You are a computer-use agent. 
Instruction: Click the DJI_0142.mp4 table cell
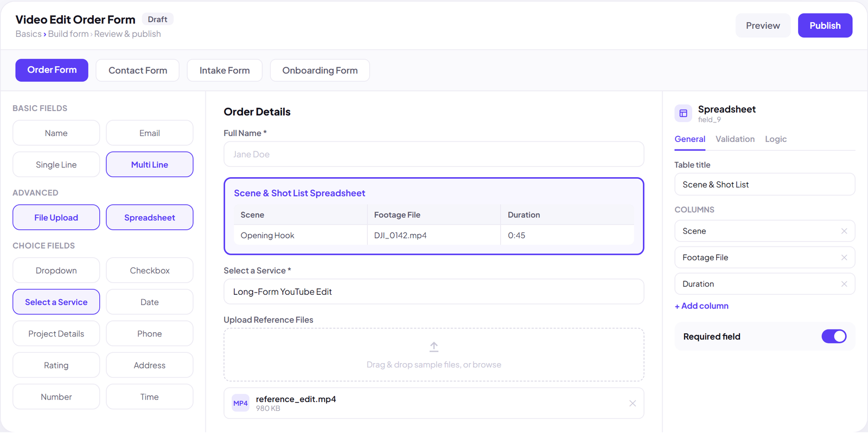pyautogui.click(x=434, y=235)
